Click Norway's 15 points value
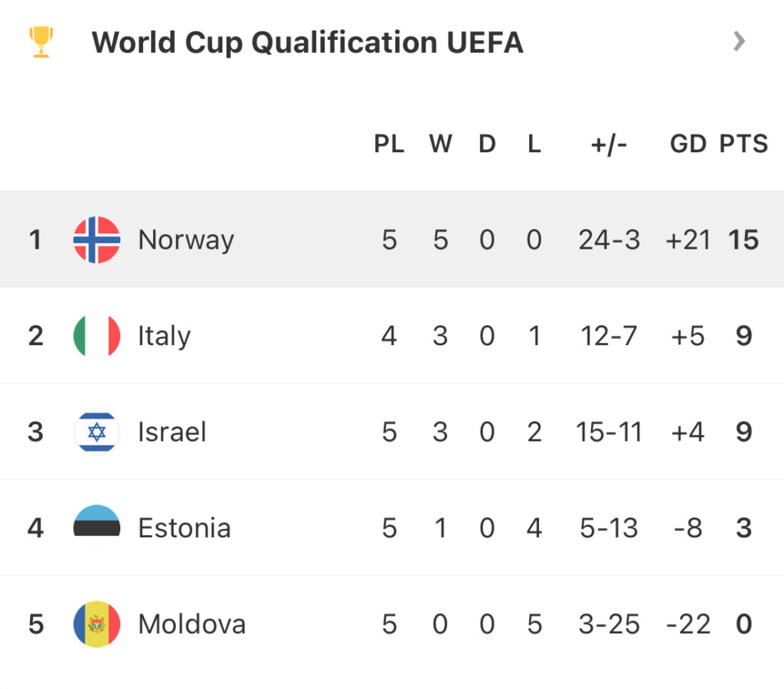The height and width of the screenshot is (689, 784). pos(743,240)
